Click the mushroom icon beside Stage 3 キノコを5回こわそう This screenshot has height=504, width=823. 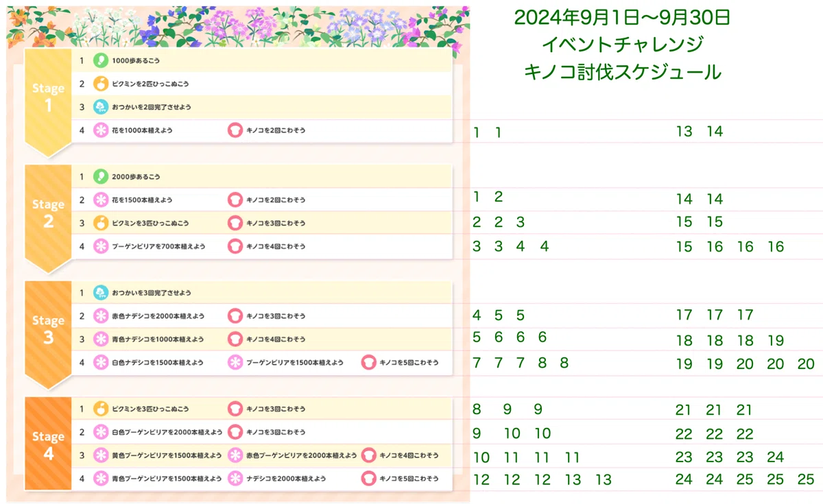pos(369,362)
